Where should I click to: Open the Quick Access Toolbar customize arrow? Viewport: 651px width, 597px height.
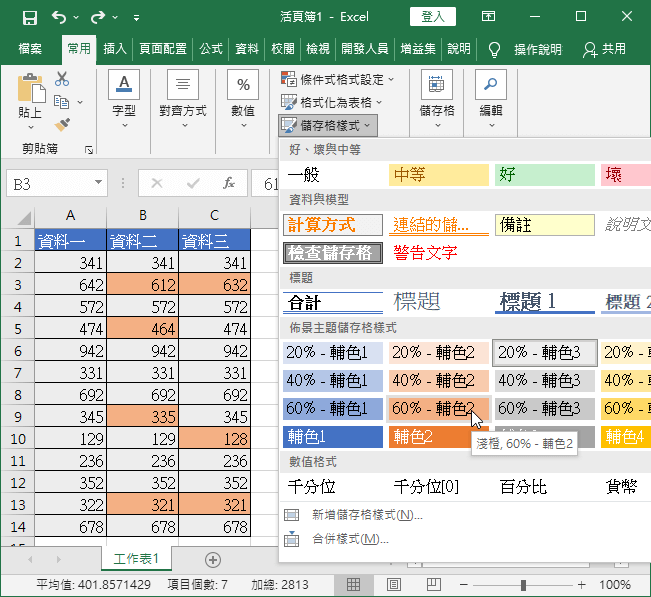tap(136, 17)
